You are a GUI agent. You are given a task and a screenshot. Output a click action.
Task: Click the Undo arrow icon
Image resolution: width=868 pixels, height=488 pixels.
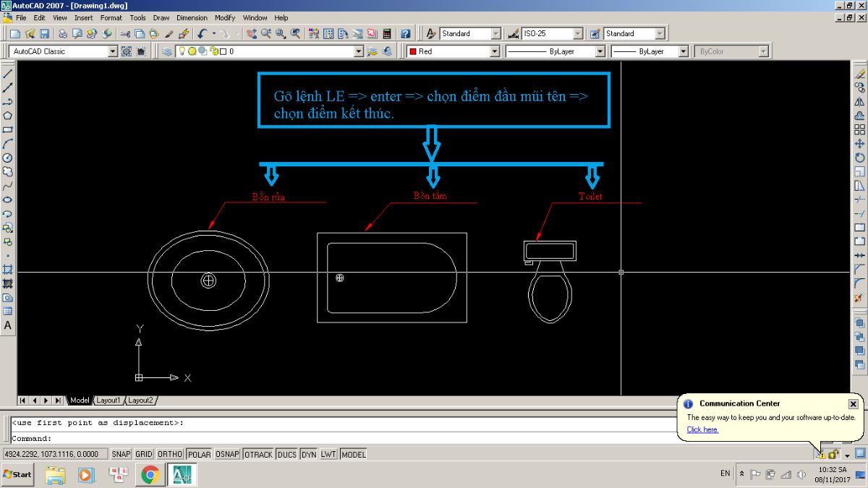pyautogui.click(x=202, y=33)
